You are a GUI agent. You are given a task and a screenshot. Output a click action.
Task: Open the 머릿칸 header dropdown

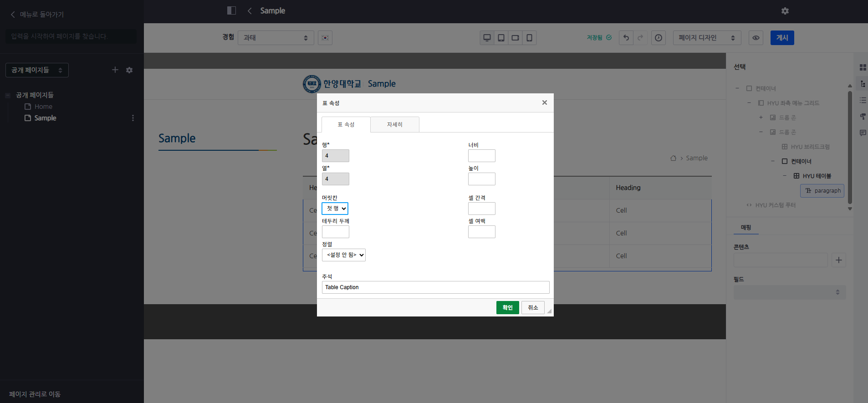(x=335, y=209)
